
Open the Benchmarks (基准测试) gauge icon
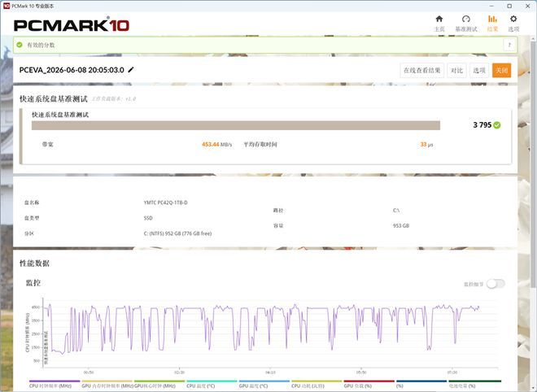(465, 24)
